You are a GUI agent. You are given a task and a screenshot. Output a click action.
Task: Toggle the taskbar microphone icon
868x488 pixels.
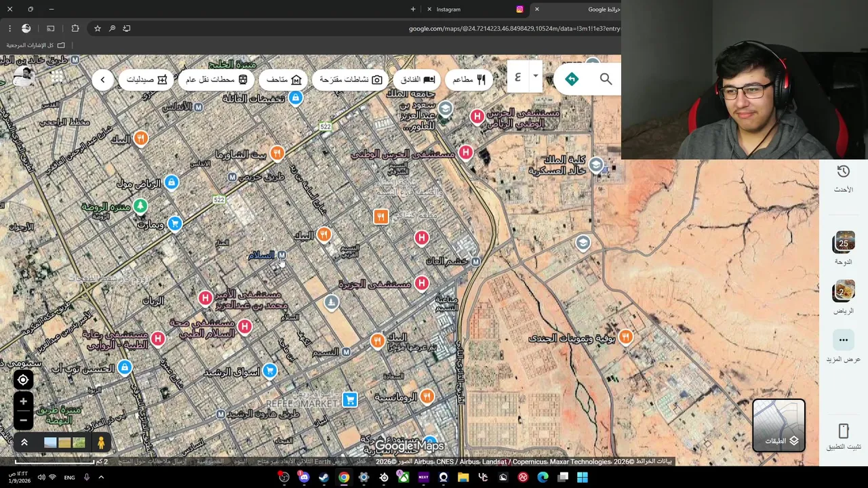click(86, 477)
